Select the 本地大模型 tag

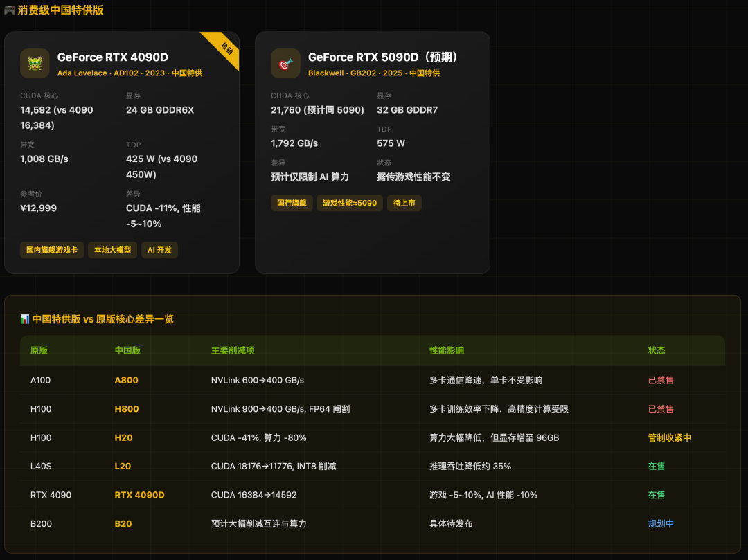tap(113, 250)
